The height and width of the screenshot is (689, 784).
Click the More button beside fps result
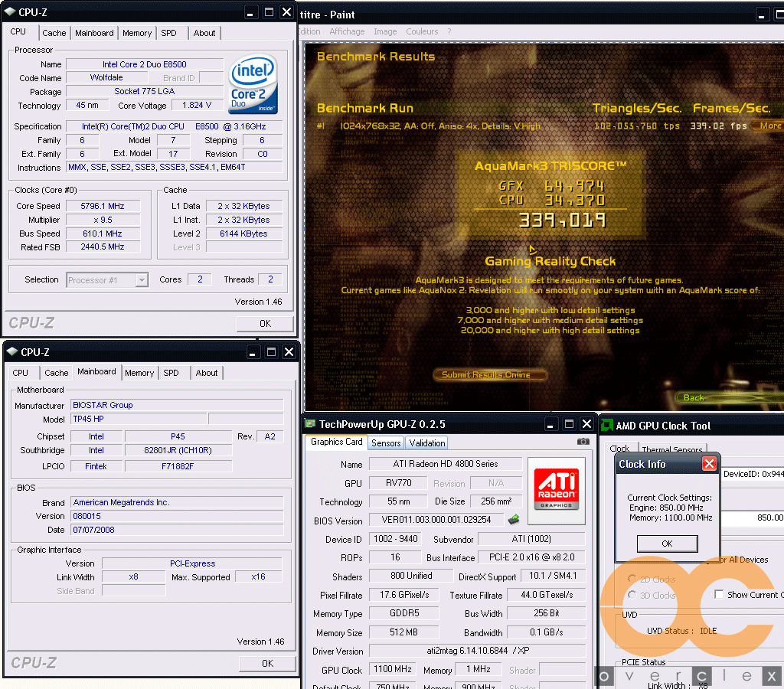[x=769, y=126]
